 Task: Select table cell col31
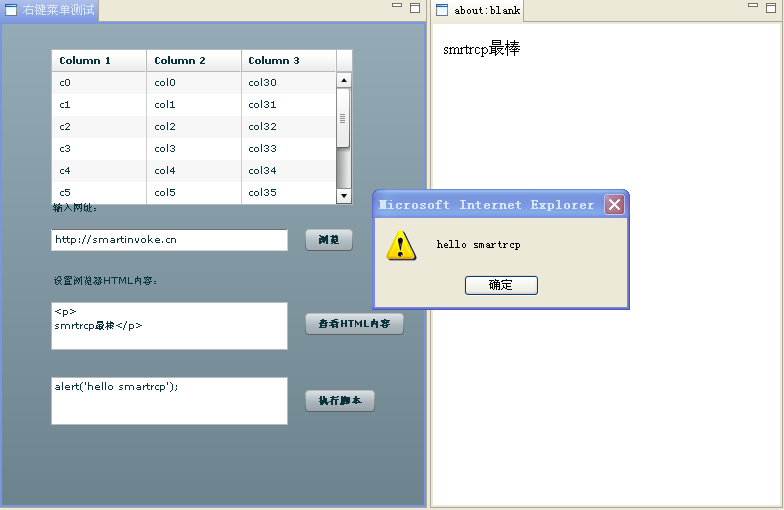(288, 104)
